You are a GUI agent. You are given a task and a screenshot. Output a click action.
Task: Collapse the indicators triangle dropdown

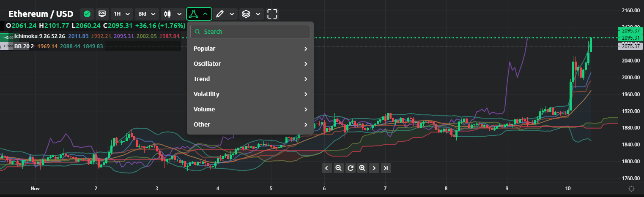199,14
